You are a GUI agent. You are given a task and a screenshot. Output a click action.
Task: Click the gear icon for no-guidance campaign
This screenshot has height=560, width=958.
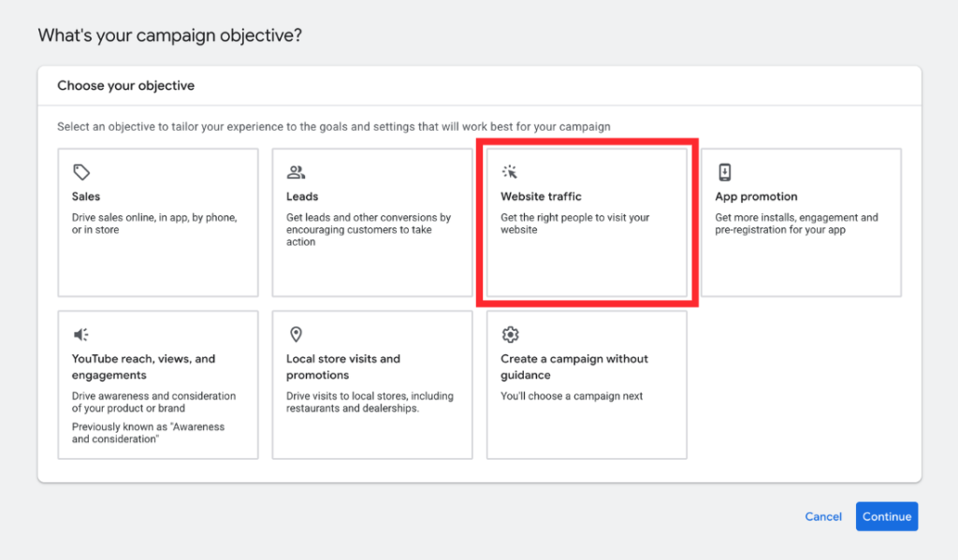[x=510, y=334]
